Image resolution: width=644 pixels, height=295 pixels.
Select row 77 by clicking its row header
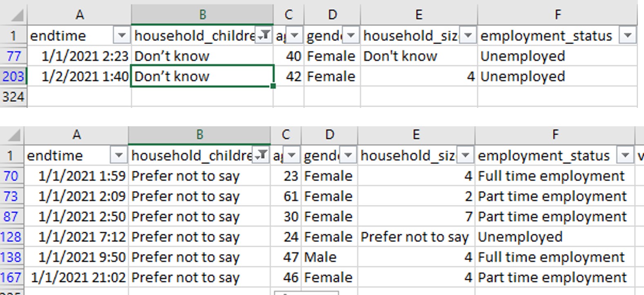click(x=12, y=56)
